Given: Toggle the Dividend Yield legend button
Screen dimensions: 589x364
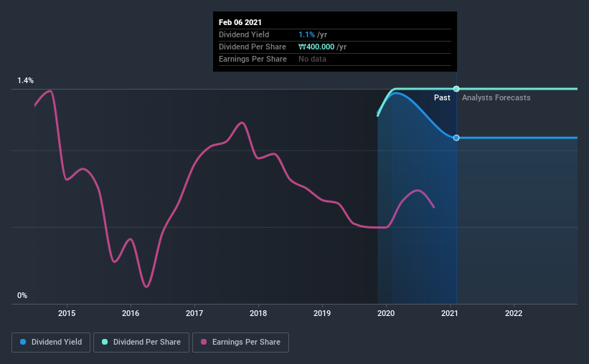Looking at the screenshot, I should coord(51,343).
